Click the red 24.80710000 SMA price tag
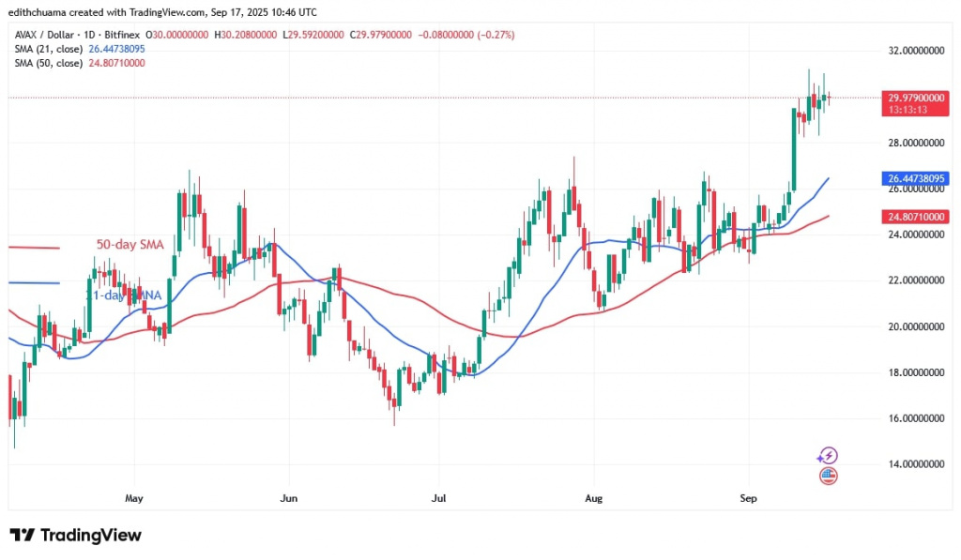Image resolution: width=961 pixels, height=560 pixels. 909,217
